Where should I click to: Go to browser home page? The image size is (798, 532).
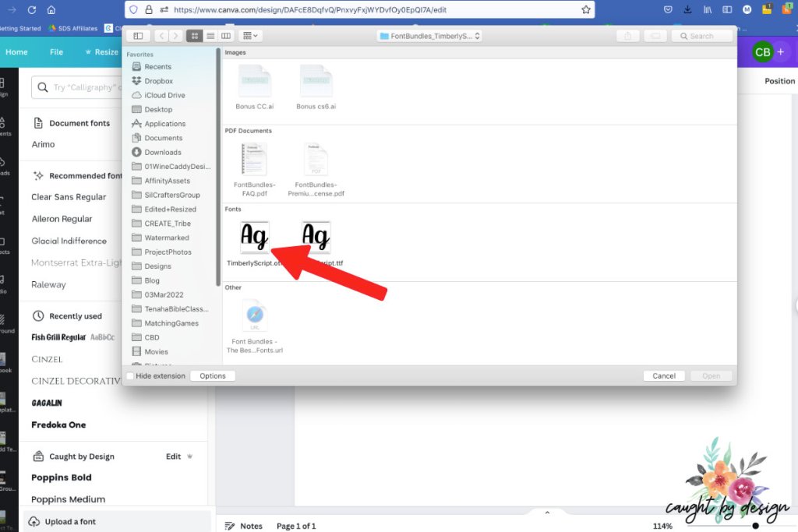pyautogui.click(x=51, y=9)
